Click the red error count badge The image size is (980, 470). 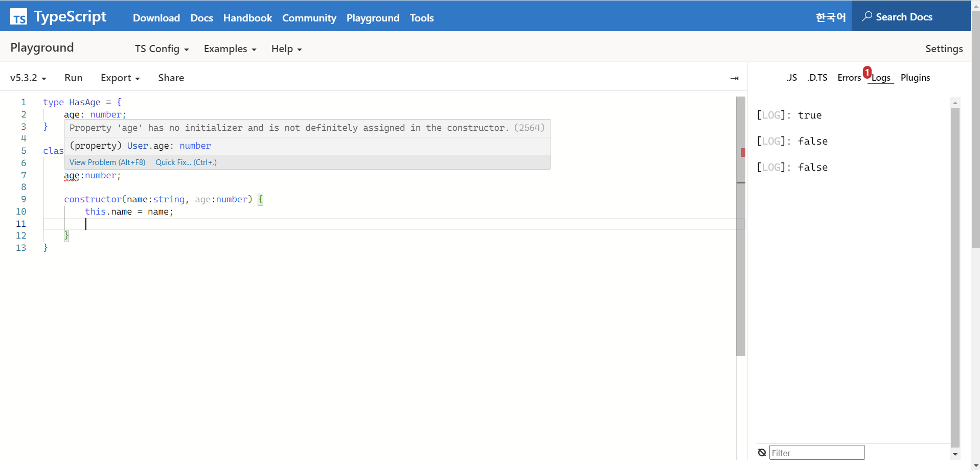tap(868, 72)
